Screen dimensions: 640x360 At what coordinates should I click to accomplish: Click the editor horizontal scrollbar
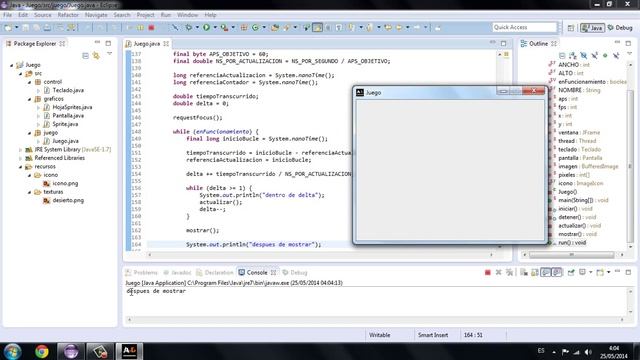[320, 255]
